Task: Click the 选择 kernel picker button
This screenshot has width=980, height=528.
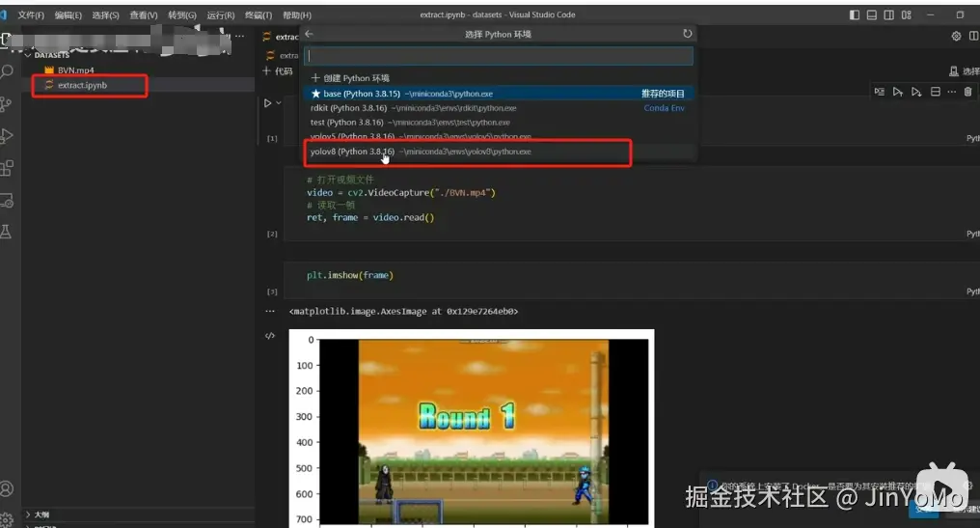Action: (965, 71)
